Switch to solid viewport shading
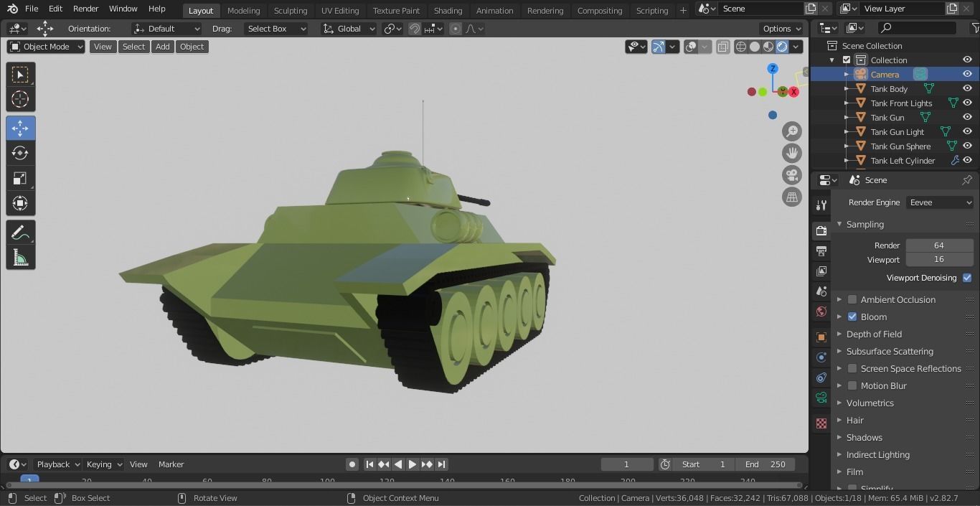 click(x=755, y=47)
